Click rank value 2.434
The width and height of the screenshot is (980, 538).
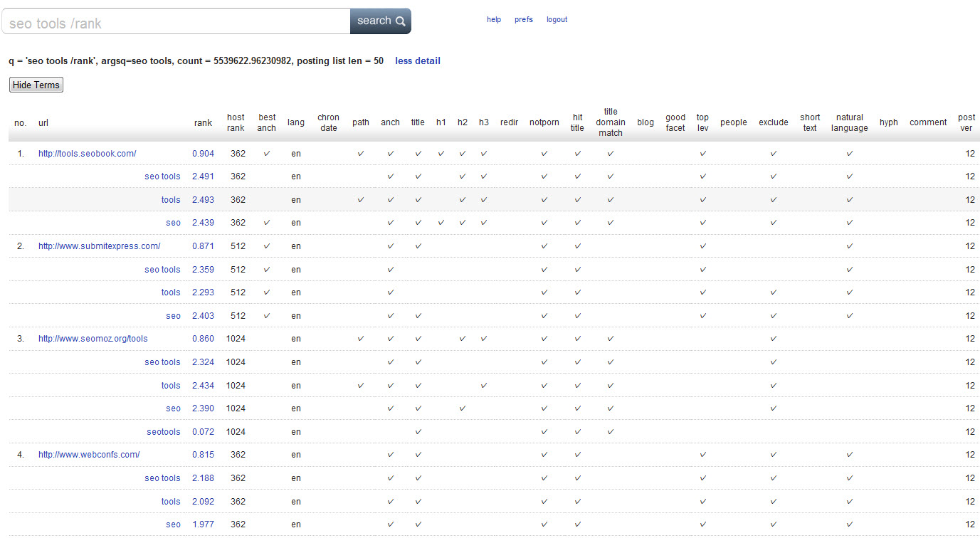coord(203,386)
